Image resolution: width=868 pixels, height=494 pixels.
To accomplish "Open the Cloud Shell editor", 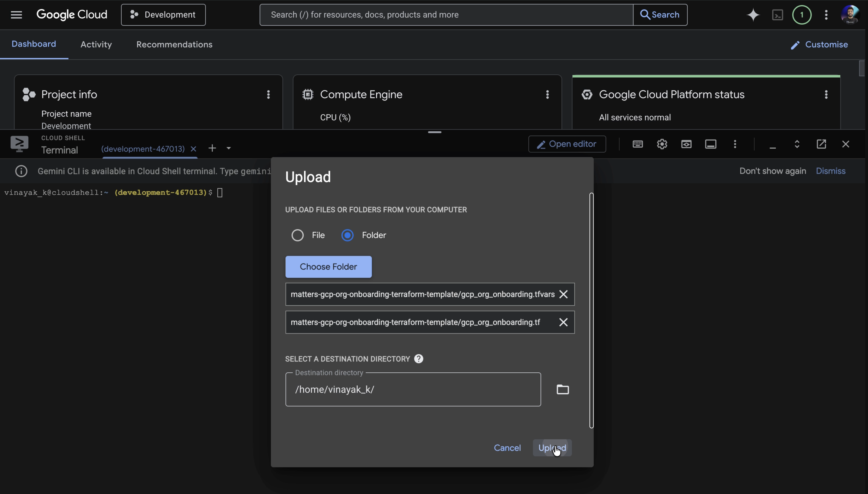I will tap(567, 144).
